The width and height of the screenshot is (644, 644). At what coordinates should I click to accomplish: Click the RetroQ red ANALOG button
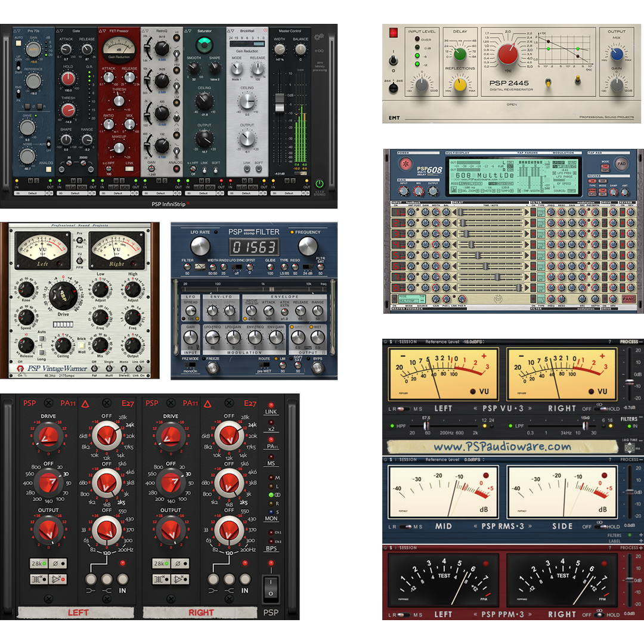[176, 168]
